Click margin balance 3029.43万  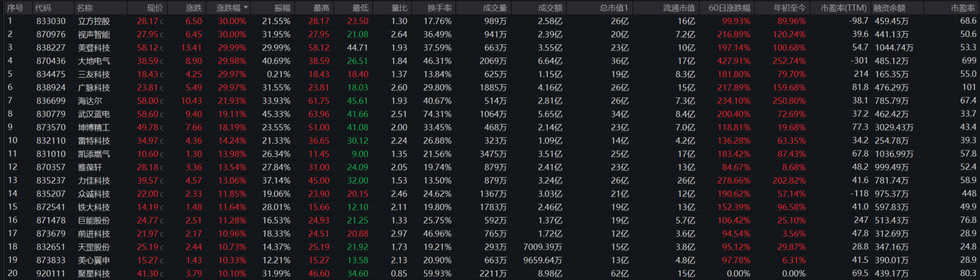(x=894, y=127)
